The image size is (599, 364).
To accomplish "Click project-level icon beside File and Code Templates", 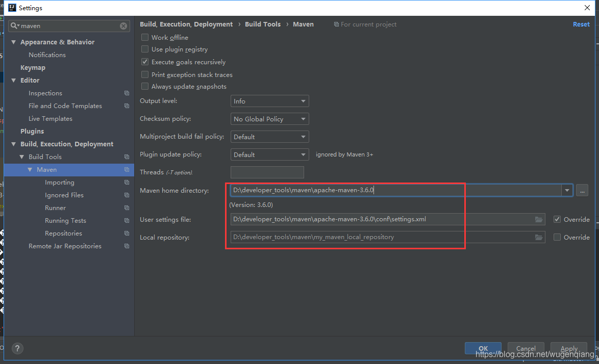I will [127, 106].
